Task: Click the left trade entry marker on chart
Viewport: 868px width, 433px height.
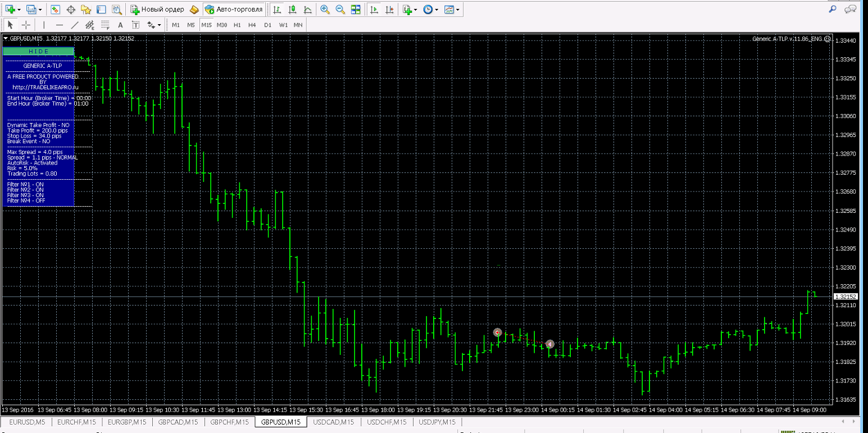Action: [498, 332]
